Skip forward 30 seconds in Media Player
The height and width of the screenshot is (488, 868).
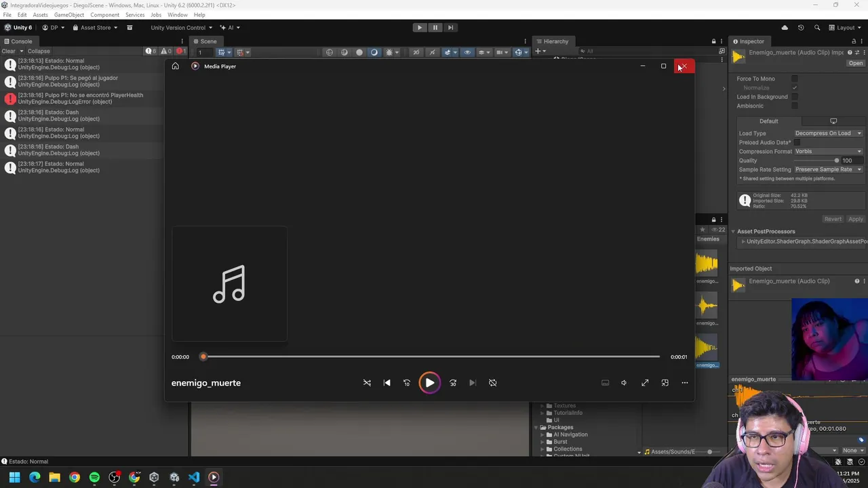point(453,383)
